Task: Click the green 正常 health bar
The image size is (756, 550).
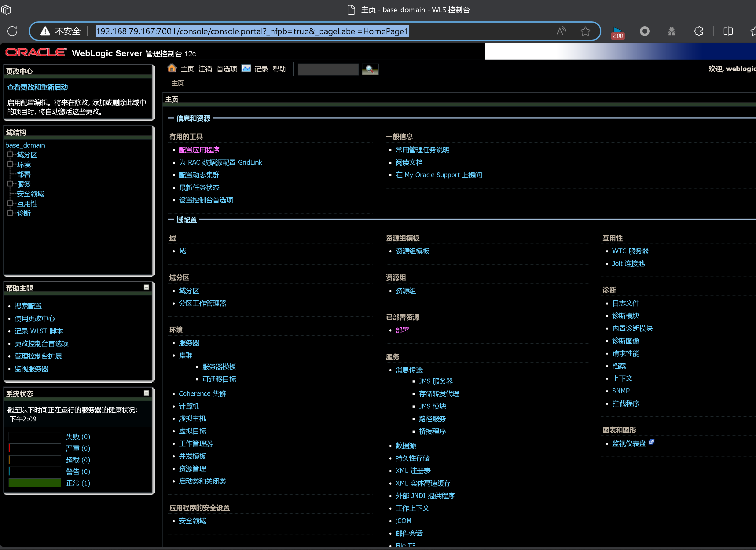Action: click(x=35, y=483)
